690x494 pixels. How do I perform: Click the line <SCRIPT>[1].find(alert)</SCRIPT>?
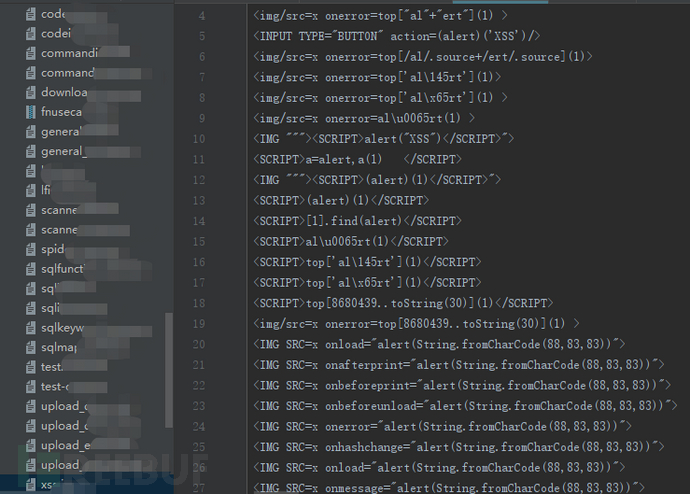coord(357,221)
